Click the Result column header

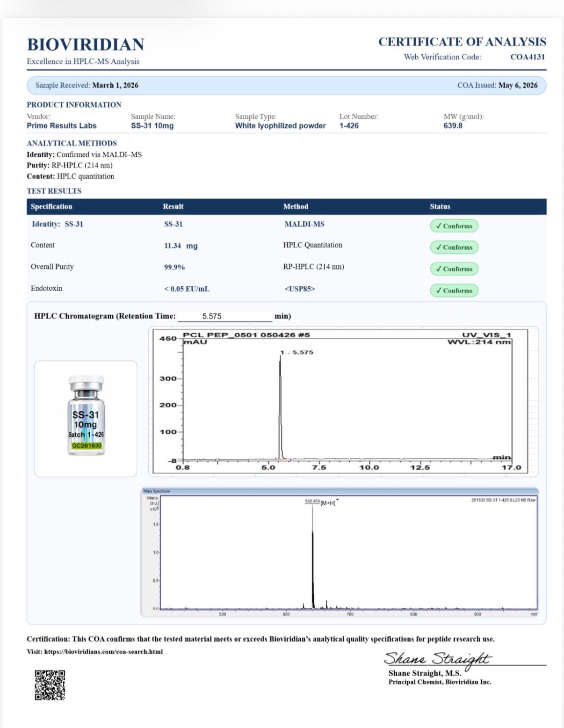[x=173, y=206]
